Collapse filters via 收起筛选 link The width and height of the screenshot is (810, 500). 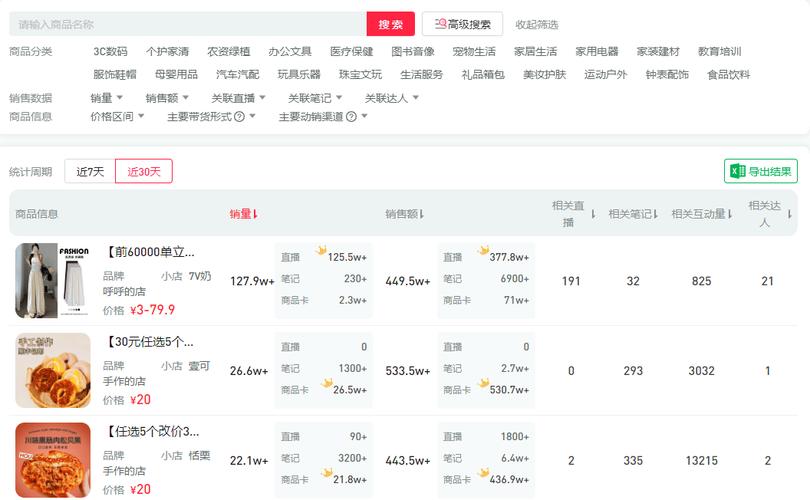pyautogui.click(x=537, y=24)
